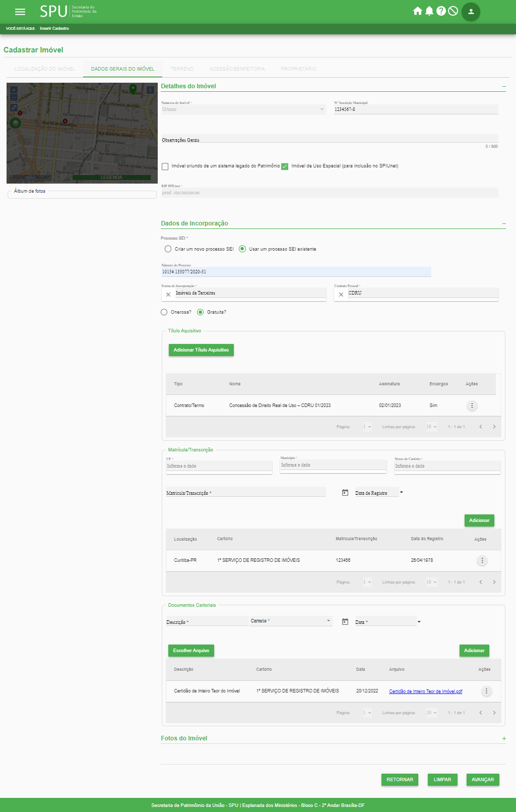The image size is (516, 812).
Task: Clear Contrato Pessoal CDRU selection
Action: [x=341, y=295]
